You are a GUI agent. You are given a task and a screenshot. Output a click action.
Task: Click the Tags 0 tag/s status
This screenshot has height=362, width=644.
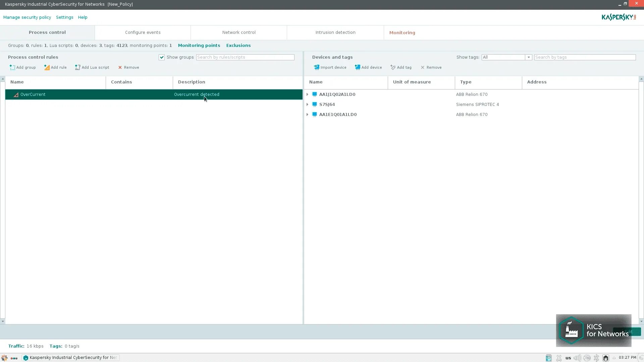[x=64, y=346]
